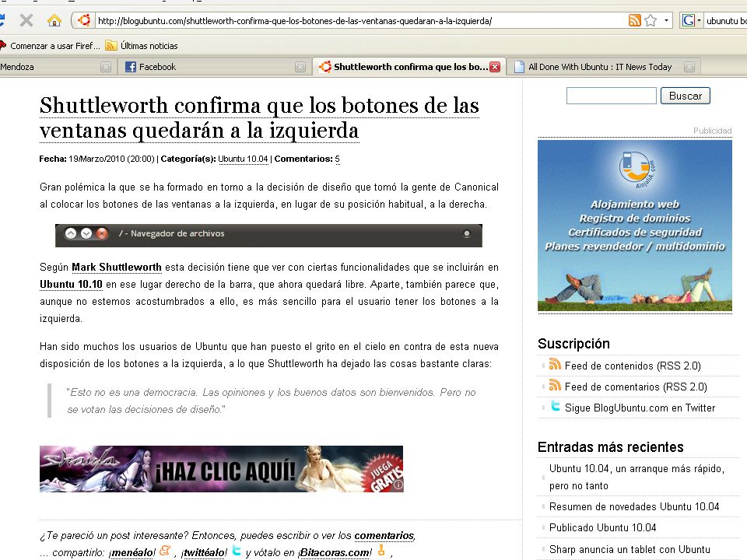Click the Menéame icon

(x=165, y=551)
